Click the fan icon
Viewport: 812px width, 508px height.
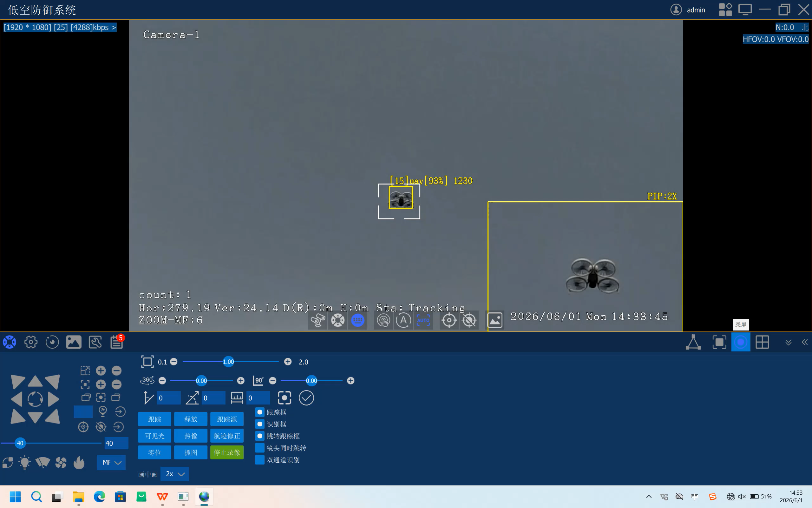61,463
